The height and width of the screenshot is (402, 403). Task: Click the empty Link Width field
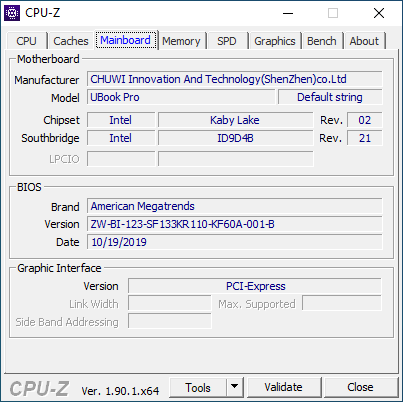coord(170,304)
